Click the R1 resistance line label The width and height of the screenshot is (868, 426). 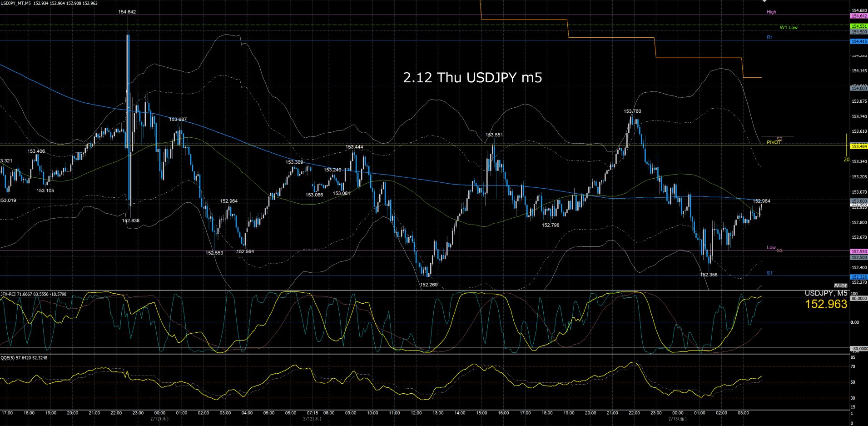point(769,37)
